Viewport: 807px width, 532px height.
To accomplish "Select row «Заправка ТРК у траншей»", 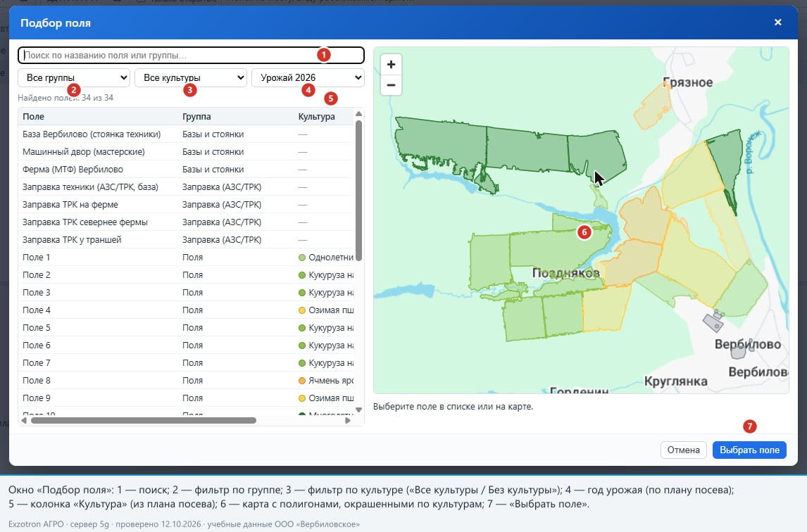I will [186, 240].
